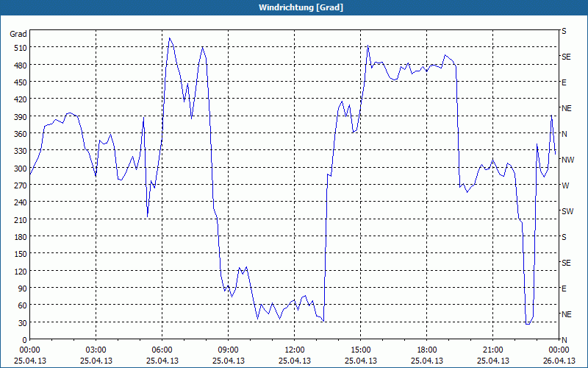
Task: Select the 120 y-axis value
Action: coord(21,272)
